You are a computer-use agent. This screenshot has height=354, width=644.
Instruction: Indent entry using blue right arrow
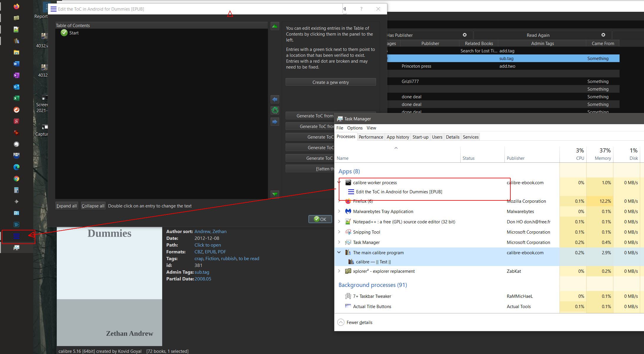[275, 122]
